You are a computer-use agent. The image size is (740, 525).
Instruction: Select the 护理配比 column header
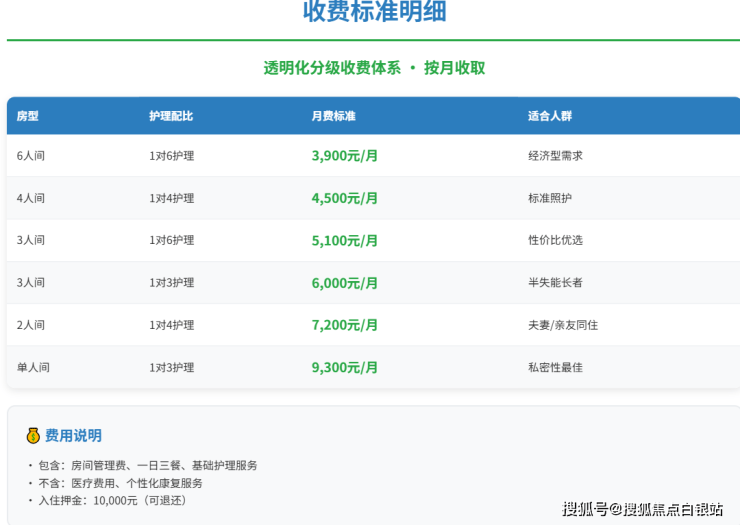click(x=171, y=116)
